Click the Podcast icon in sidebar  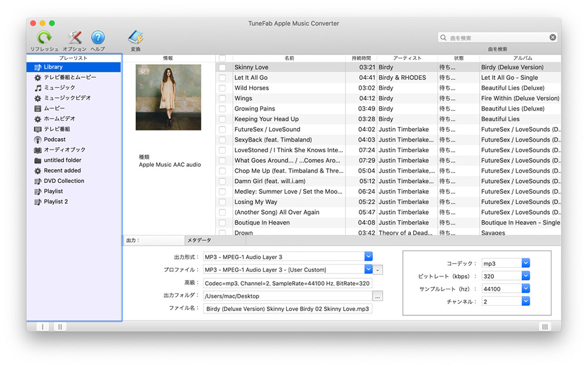[38, 140]
